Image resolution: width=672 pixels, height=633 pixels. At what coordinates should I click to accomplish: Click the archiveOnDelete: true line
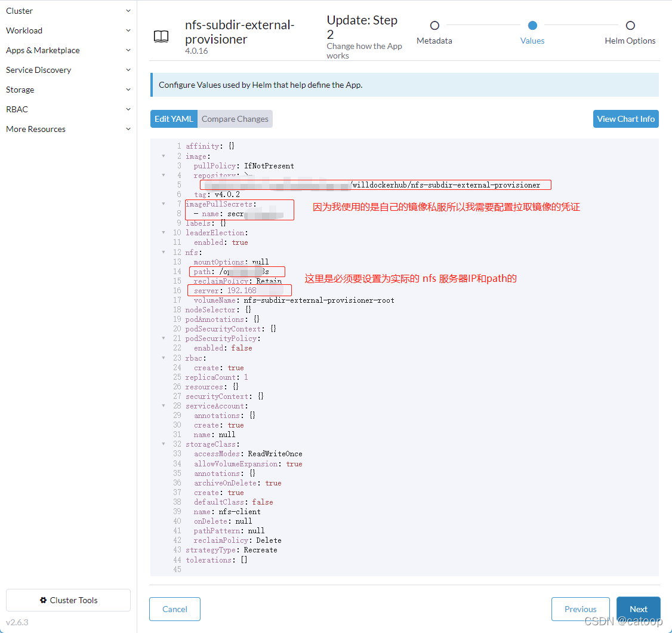coord(238,483)
